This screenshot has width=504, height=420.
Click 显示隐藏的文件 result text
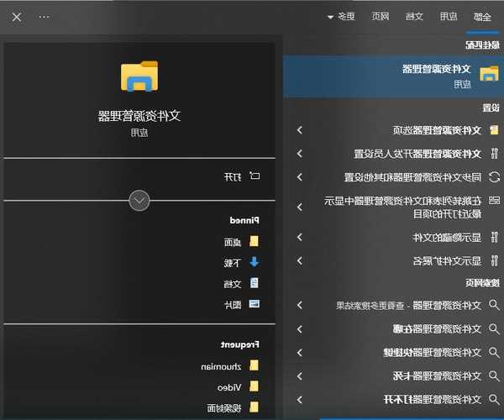447,237
